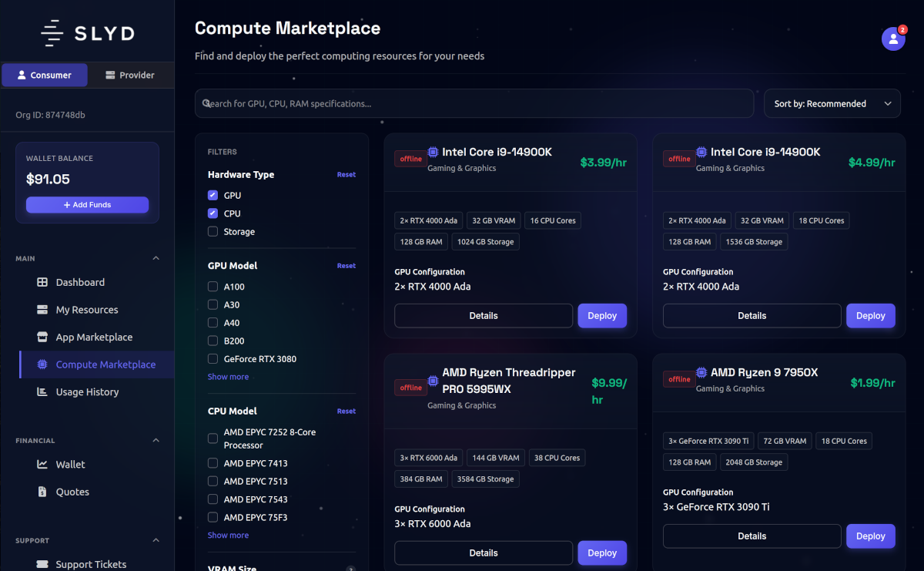Click the offline badge on the Ryzen 9 7950X card
924x571 pixels.
tap(679, 379)
